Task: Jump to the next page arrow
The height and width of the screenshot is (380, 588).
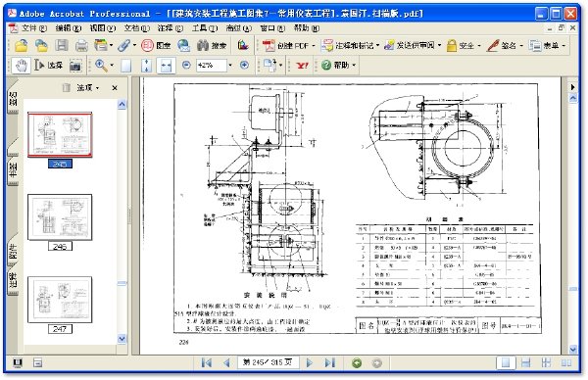Action: 310,362
